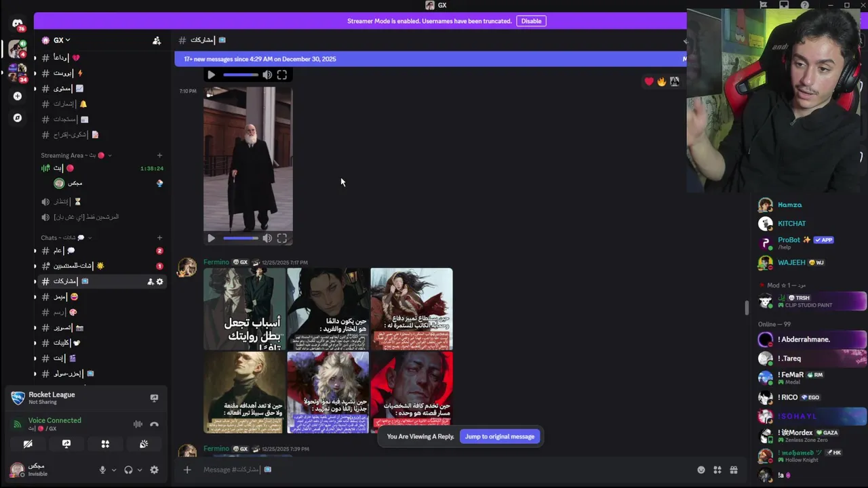This screenshot has height=488, width=868.
Task: Expand arrow beside كليبات channel
Action: [35, 343]
